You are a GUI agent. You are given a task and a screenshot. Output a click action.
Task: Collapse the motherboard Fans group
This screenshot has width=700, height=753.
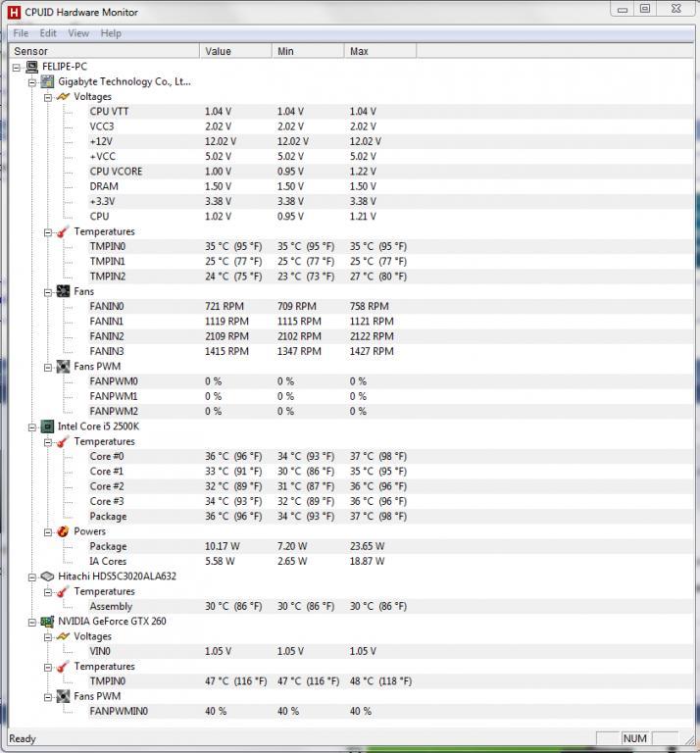48,292
